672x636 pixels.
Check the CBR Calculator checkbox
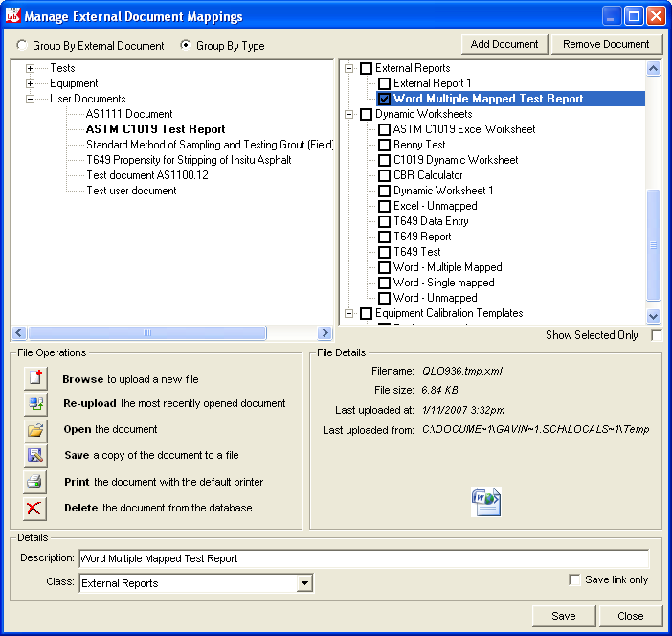tap(384, 175)
